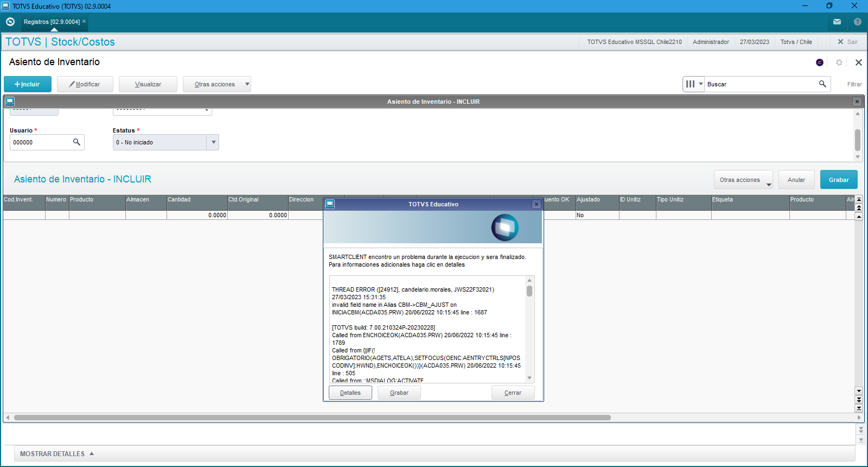Click the Modificar button

click(85, 84)
